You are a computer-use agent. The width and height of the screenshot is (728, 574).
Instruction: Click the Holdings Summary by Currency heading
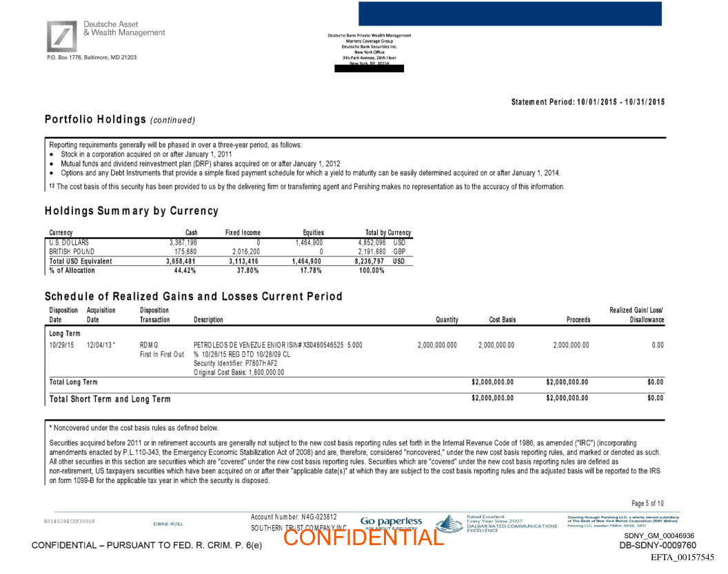pos(132,211)
